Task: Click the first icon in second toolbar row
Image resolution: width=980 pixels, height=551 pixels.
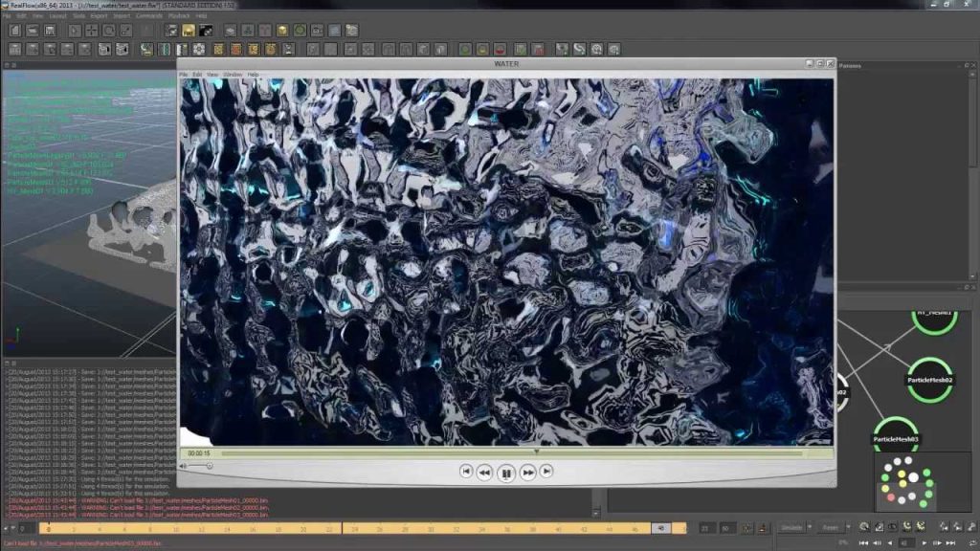Action: 15,50
